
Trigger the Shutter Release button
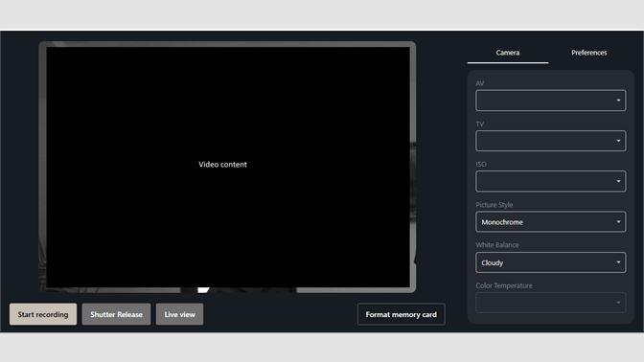(x=116, y=314)
